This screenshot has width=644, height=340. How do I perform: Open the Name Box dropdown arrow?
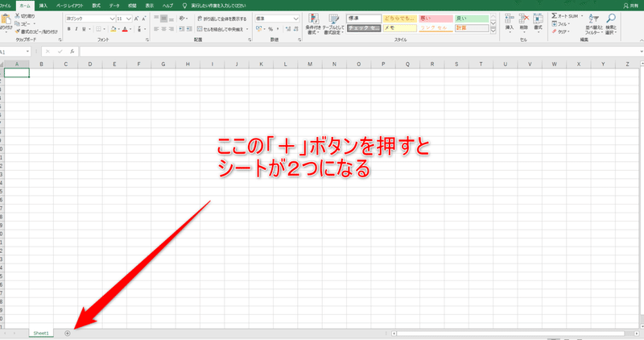point(27,52)
